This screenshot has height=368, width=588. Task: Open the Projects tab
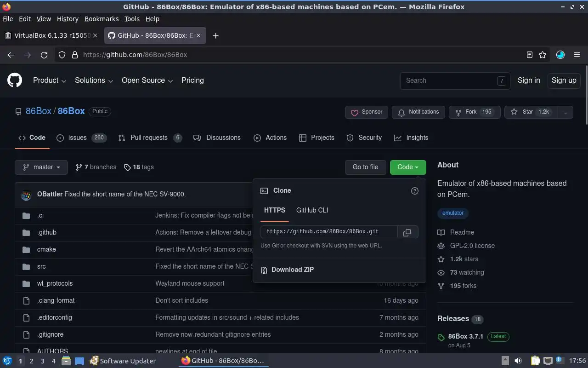[317, 138]
